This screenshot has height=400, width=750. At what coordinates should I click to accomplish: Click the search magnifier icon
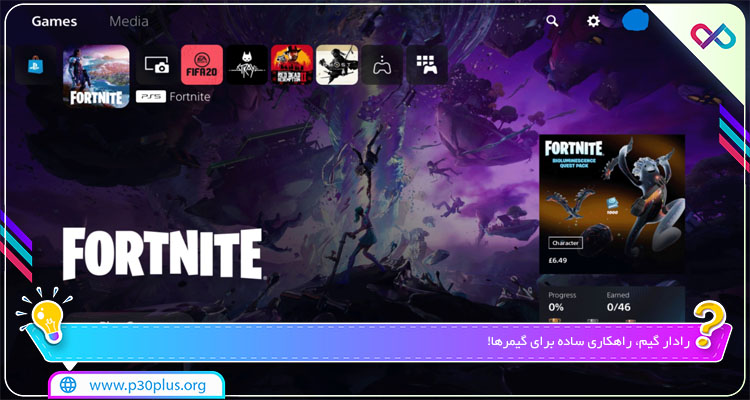(x=552, y=21)
